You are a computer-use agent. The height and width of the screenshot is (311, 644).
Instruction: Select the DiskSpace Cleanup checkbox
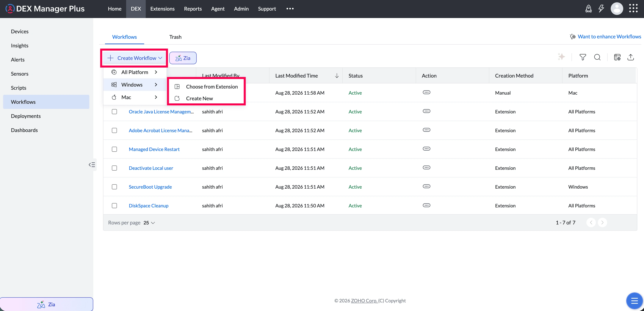click(x=114, y=206)
